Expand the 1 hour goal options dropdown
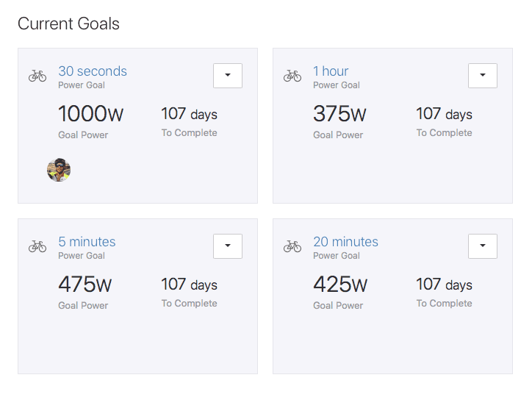The width and height of the screenshot is (532, 397). click(483, 75)
